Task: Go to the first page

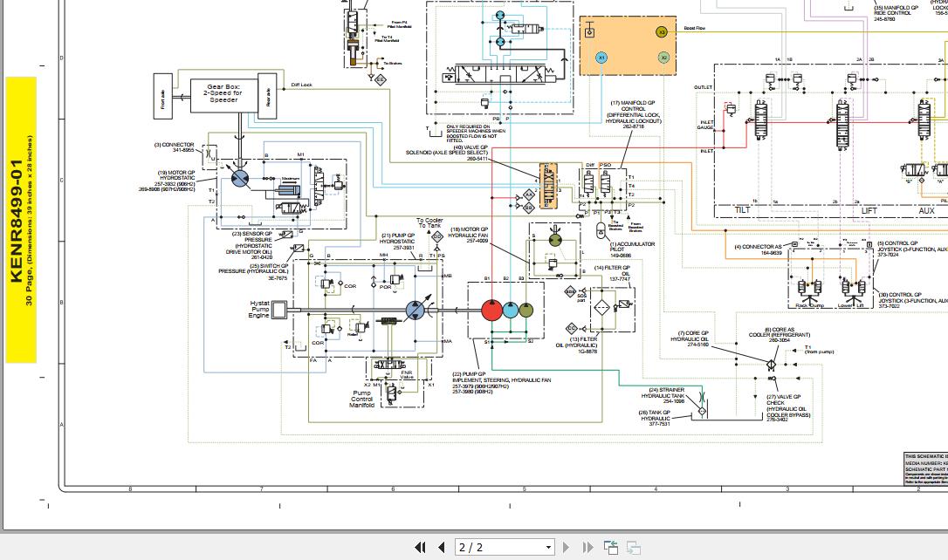Action: pos(420,547)
